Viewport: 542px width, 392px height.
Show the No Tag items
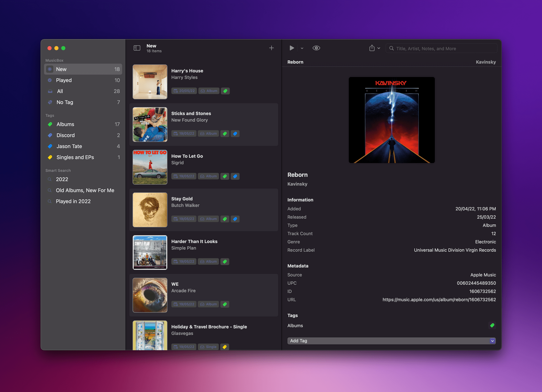point(83,102)
